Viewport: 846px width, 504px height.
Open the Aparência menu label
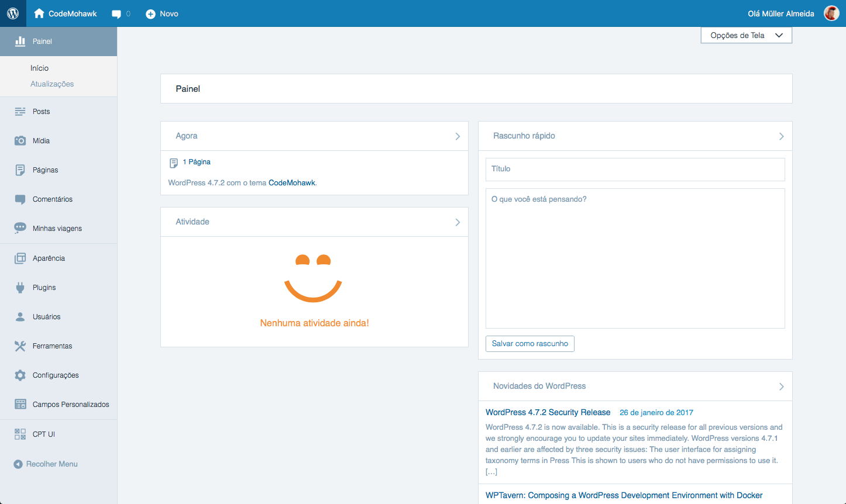click(49, 258)
